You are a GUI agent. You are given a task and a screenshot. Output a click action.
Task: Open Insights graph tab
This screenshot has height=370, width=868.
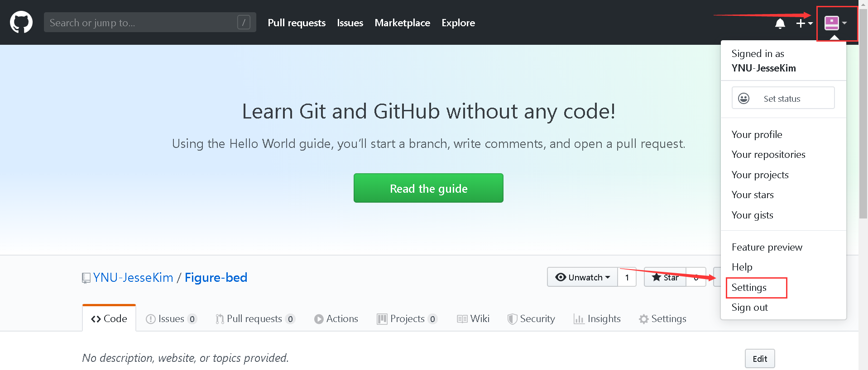pyautogui.click(x=597, y=319)
